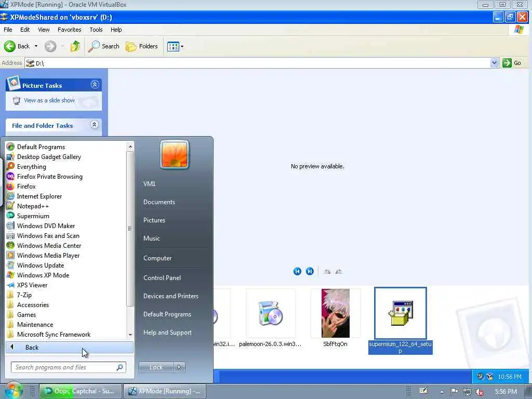Click the Lock button
The width and height of the screenshot is (532, 399).
click(x=156, y=367)
